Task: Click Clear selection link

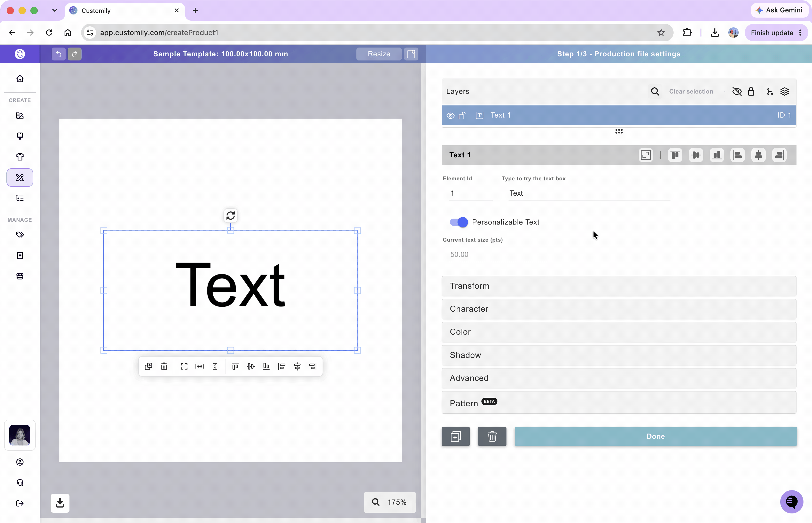Action: (x=691, y=91)
